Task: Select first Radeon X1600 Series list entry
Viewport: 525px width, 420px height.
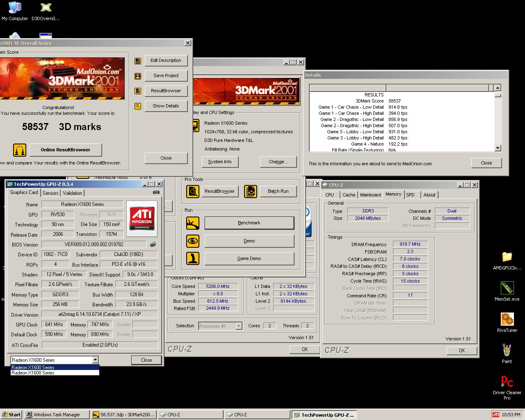Action: pyautogui.click(x=55, y=367)
